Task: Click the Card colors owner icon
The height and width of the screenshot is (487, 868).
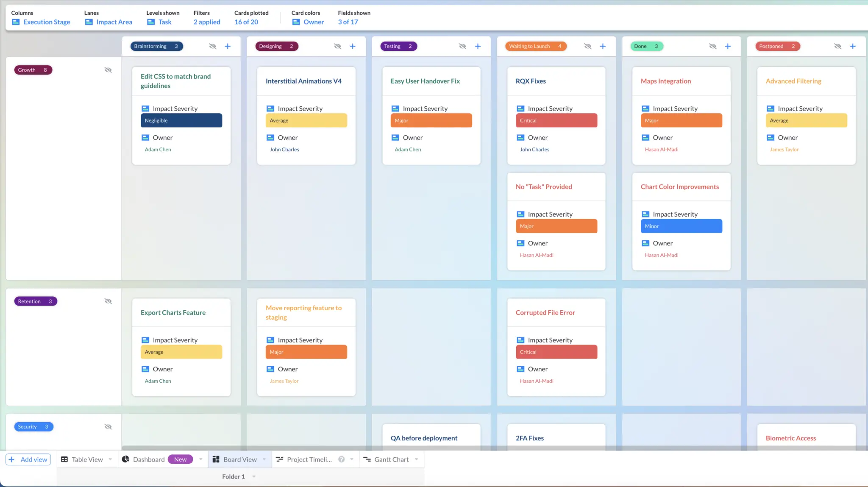Action: pos(296,22)
